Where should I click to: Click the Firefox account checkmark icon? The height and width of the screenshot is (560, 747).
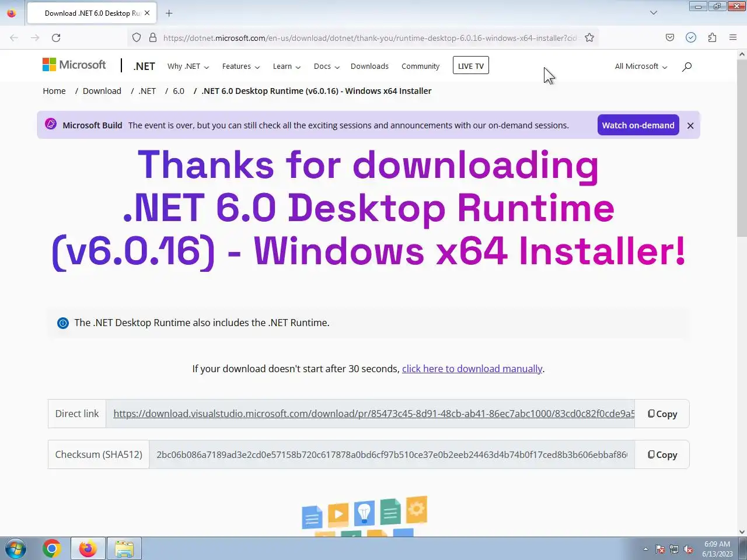click(691, 38)
